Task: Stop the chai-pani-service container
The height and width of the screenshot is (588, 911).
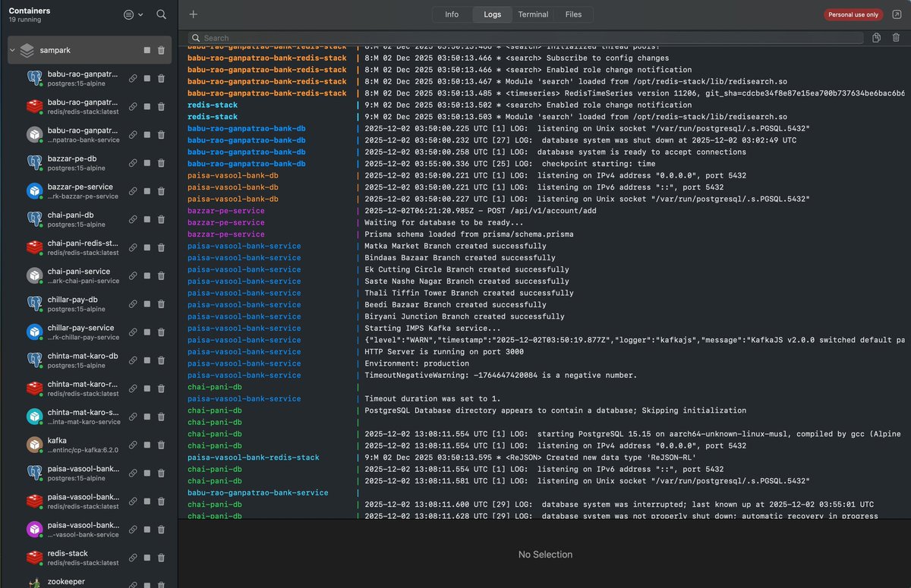Action: (x=147, y=275)
